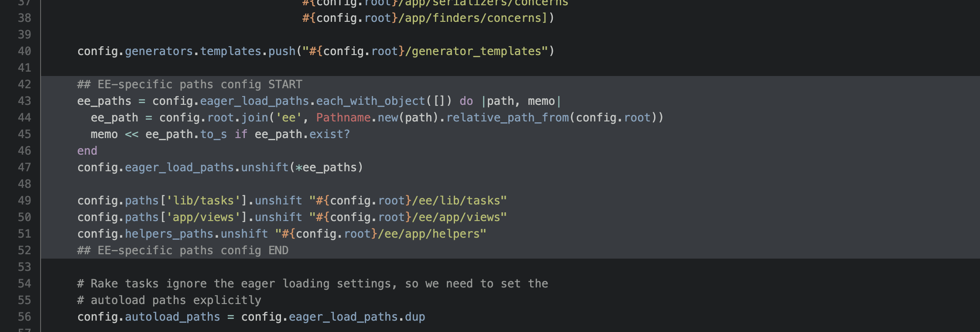Viewport: 980px width, 332px height.
Task: Click 'eager_load_paths' on line 43
Action: (254, 101)
